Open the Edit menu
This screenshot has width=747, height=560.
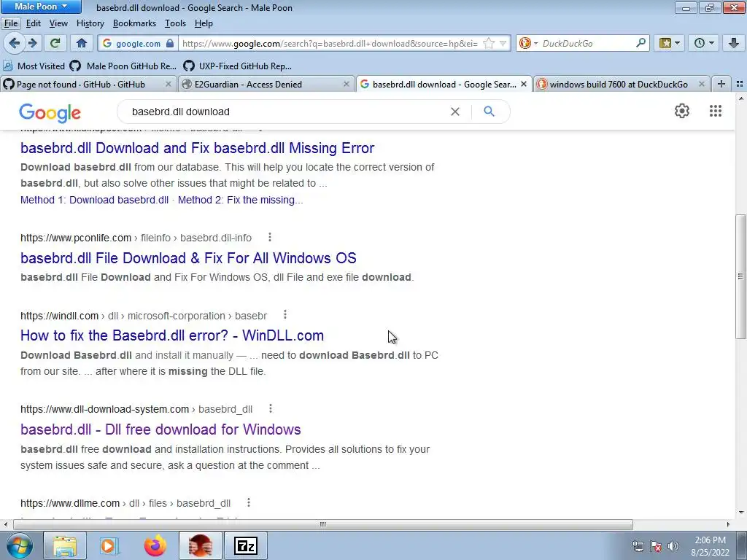pos(33,23)
